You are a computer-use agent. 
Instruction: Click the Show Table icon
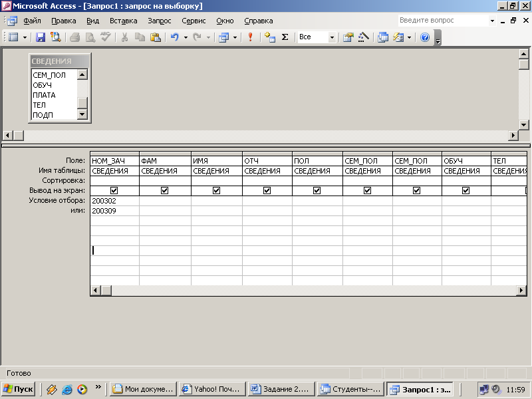point(270,37)
